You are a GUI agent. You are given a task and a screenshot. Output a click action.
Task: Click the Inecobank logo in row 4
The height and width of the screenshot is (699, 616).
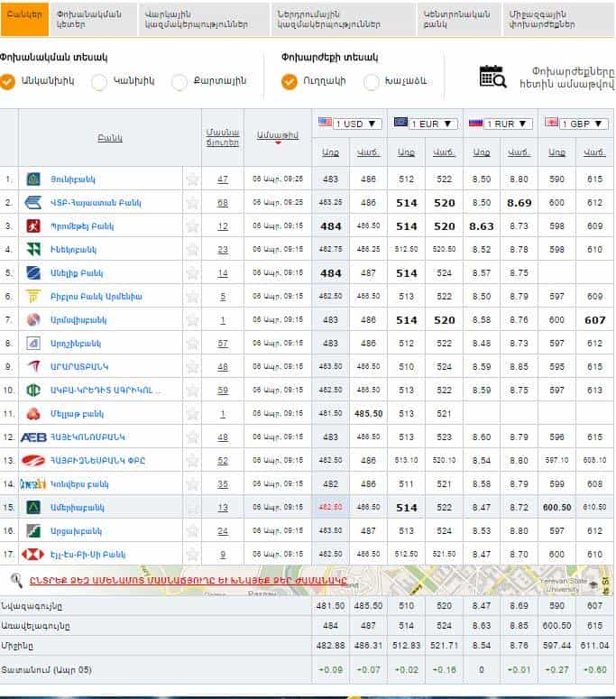33,249
